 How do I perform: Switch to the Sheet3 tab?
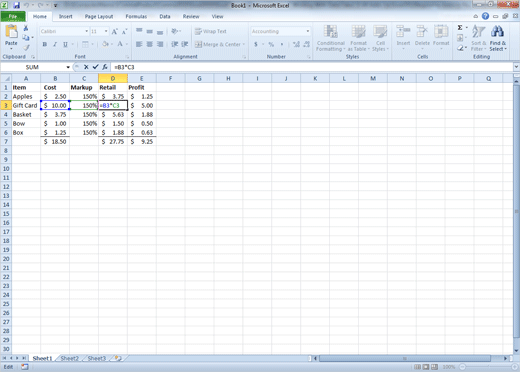click(x=96, y=358)
